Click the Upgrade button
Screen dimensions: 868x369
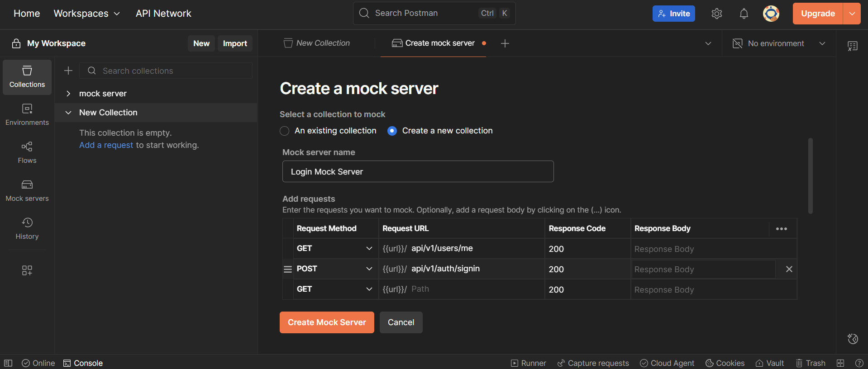coord(818,14)
